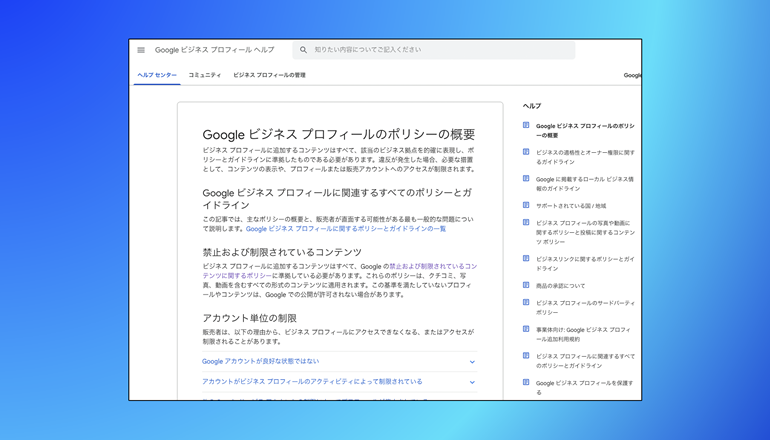Click article icon beside ポリシーの概要 sidebar item
The image size is (770, 440).
click(526, 125)
